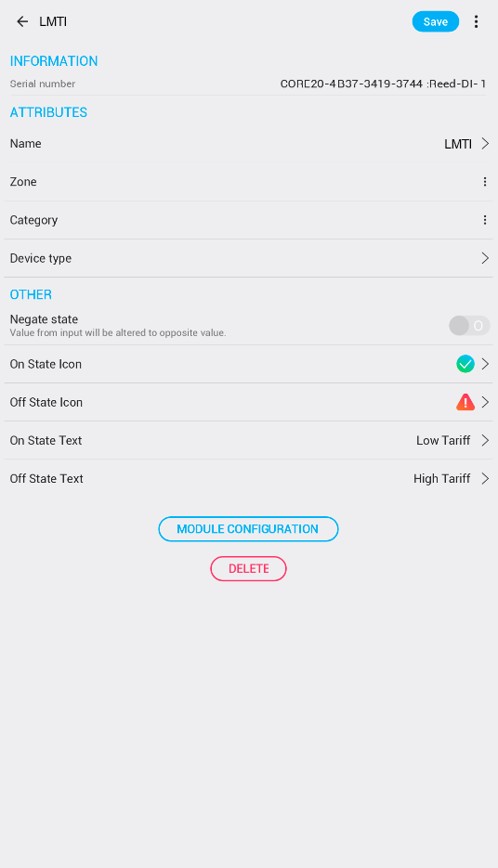Click the Save button
498x868 pixels.
(x=436, y=21)
